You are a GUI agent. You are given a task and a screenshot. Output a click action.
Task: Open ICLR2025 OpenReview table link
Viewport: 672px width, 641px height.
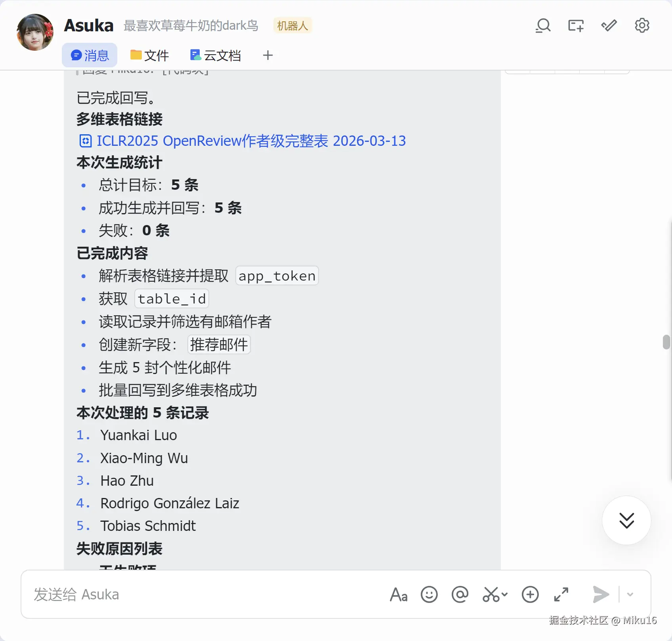click(x=242, y=141)
